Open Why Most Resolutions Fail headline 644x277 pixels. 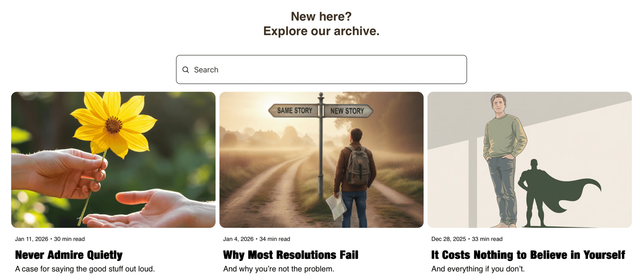click(291, 255)
